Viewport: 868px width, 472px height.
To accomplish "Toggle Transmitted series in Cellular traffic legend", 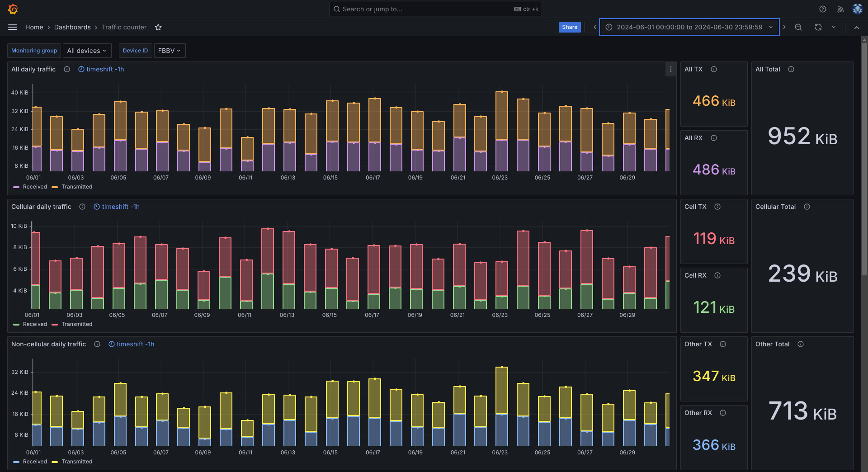I will pyautogui.click(x=76, y=324).
